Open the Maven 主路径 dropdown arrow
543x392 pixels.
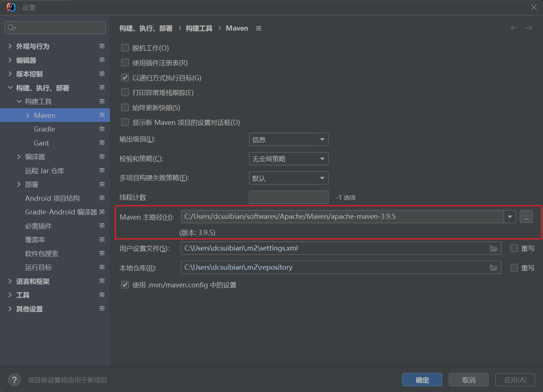click(510, 217)
